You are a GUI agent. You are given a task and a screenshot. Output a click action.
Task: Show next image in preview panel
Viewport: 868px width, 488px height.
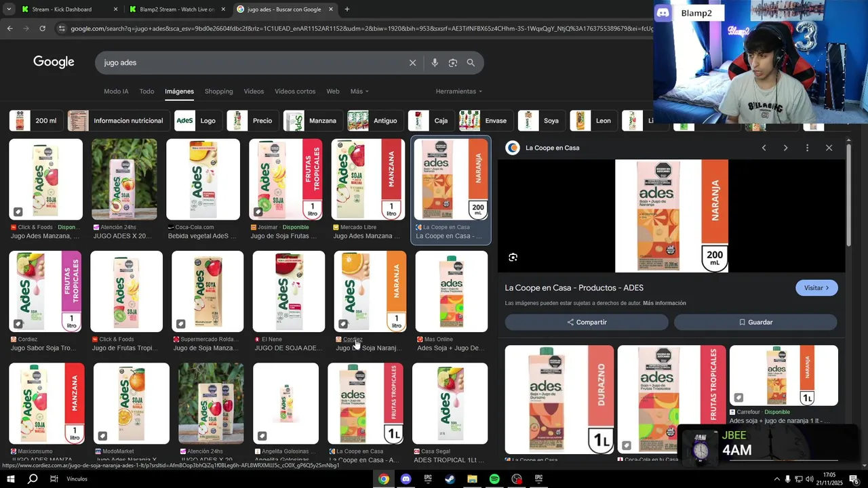tap(785, 148)
